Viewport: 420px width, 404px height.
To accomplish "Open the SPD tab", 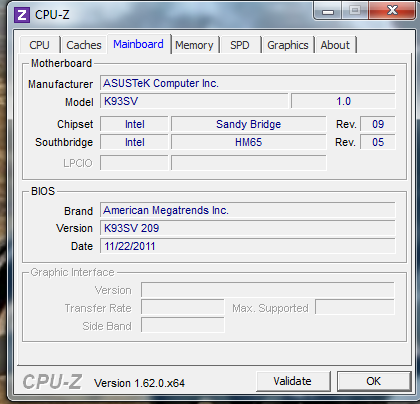I will click(240, 45).
